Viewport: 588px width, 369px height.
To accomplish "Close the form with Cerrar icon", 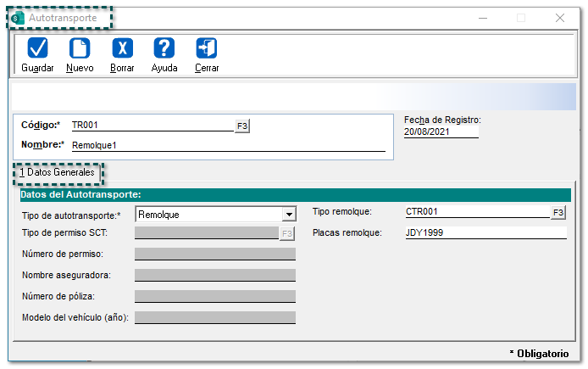I will (207, 48).
